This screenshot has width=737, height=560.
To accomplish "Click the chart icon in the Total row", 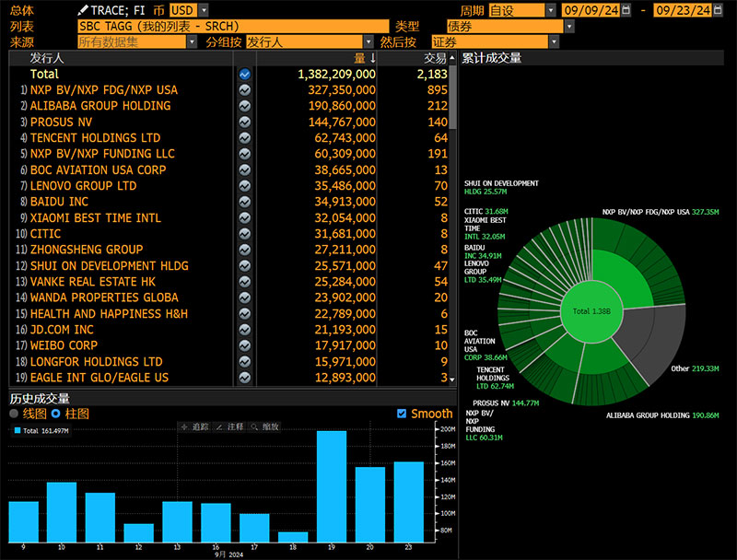I will click(245, 74).
